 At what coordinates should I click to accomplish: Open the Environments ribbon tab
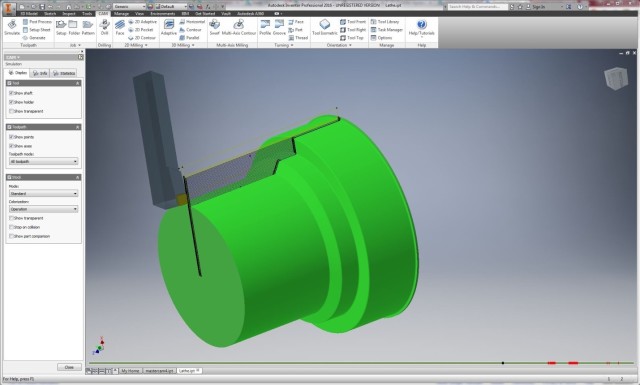click(162, 13)
